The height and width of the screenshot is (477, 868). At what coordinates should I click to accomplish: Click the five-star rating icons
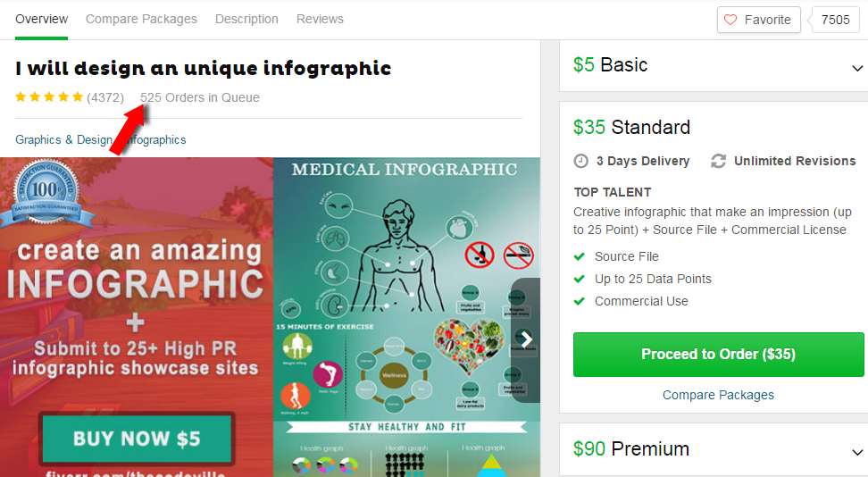pos(49,97)
